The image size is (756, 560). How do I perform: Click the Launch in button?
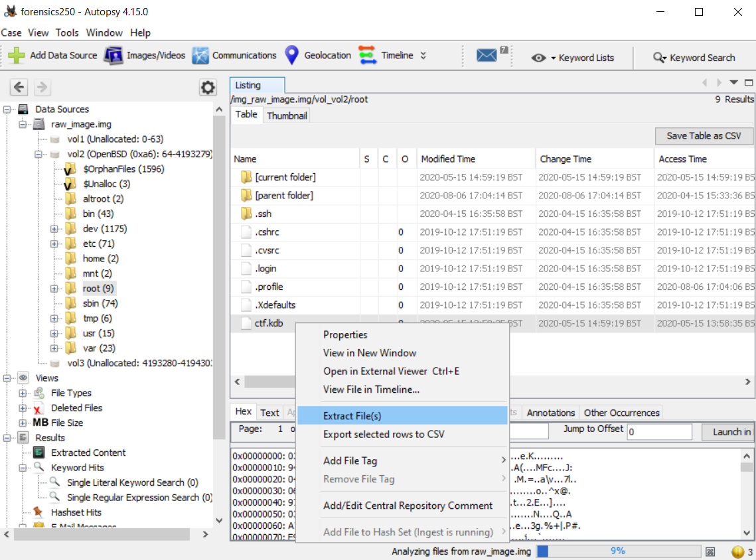click(729, 432)
